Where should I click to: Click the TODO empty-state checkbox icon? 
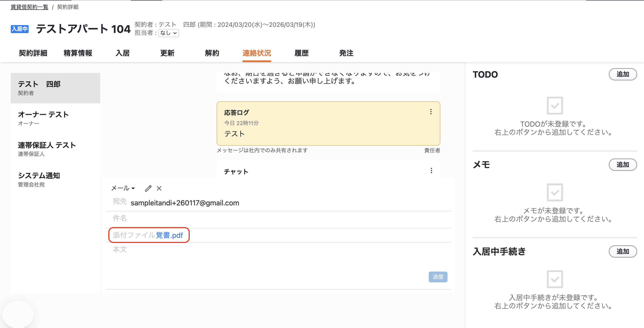(555, 106)
